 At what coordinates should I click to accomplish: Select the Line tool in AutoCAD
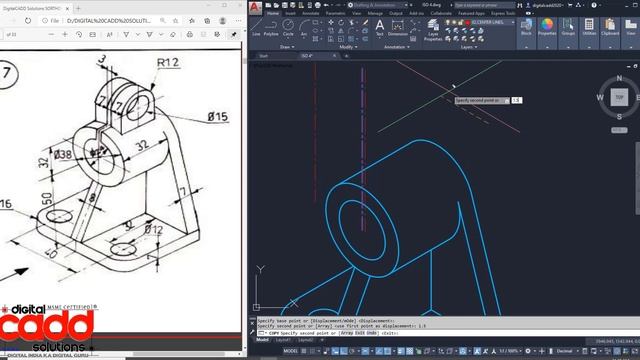(x=256, y=28)
